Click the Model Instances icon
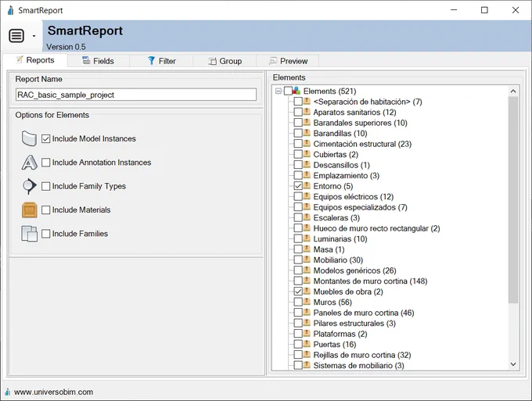This screenshot has width=532, height=401. click(x=29, y=138)
